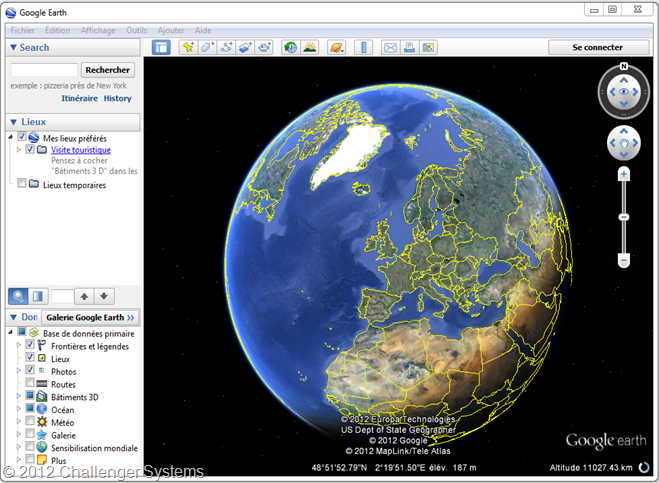Open Galerie Google Earth

(x=90, y=317)
